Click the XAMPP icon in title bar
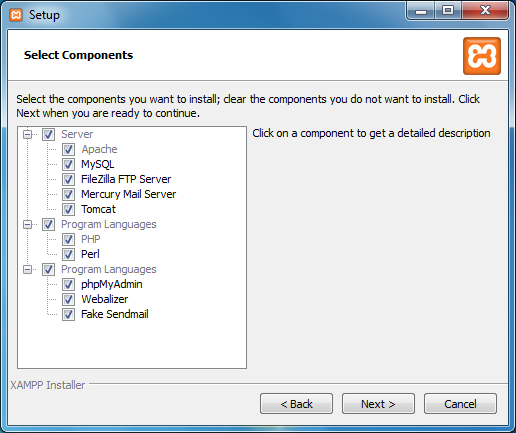The height and width of the screenshot is (433, 516). (16, 15)
